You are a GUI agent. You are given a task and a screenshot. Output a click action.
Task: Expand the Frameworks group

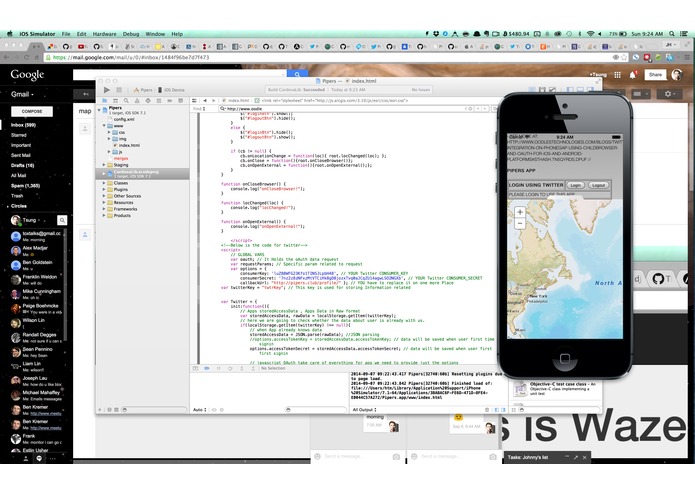[104, 209]
